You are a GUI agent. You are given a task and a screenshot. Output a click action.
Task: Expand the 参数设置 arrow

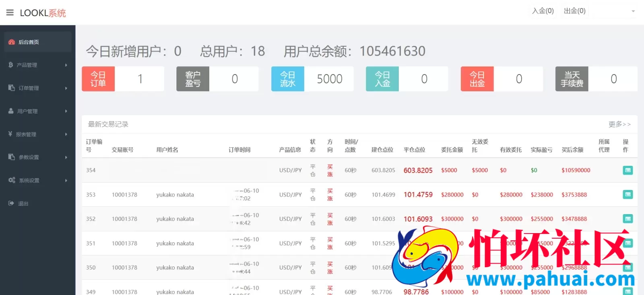(x=66, y=157)
